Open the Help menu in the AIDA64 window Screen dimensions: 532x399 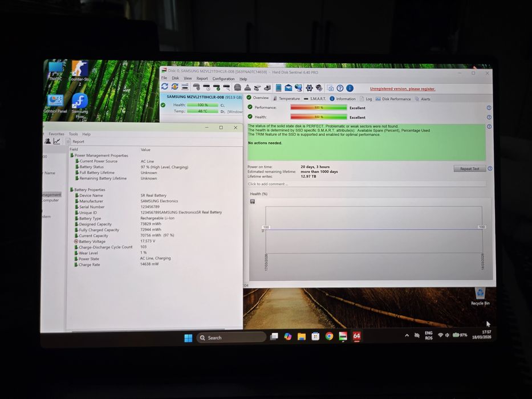(87, 134)
